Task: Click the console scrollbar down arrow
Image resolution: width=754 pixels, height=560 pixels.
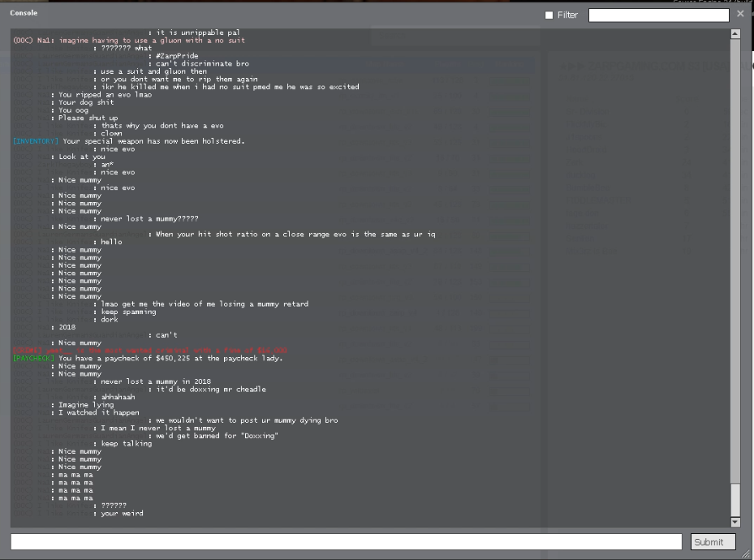Action: 735,522
